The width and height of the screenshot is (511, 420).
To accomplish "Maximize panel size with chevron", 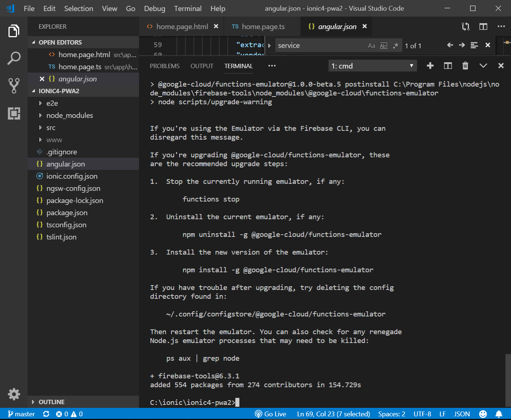I will [x=483, y=66].
